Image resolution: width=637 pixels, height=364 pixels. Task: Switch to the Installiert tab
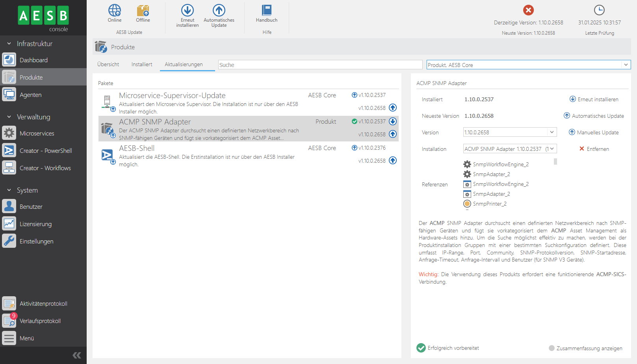pos(142,65)
